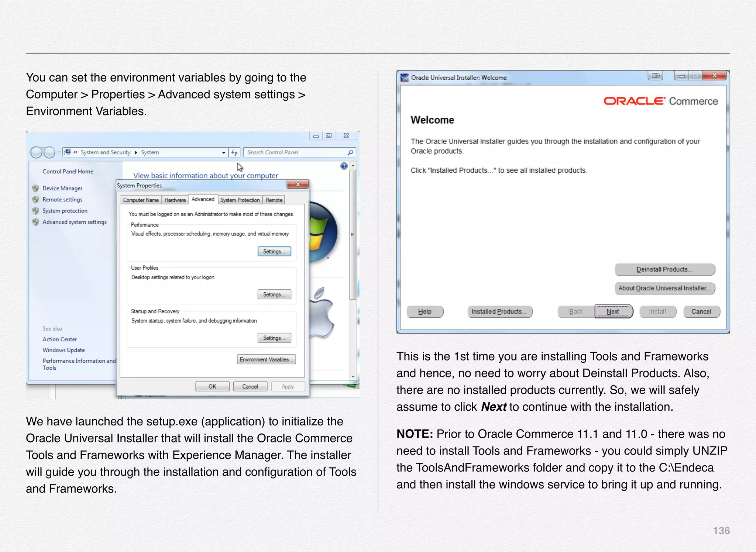
Task: Open the Action Center link
Action: (x=59, y=339)
